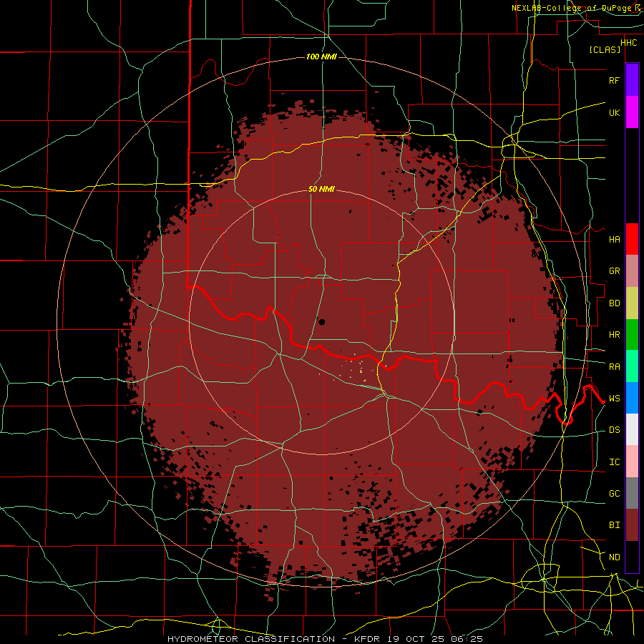This screenshot has width=644, height=644.
Task: Click the HA red legend swatch
Action: [632, 239]
